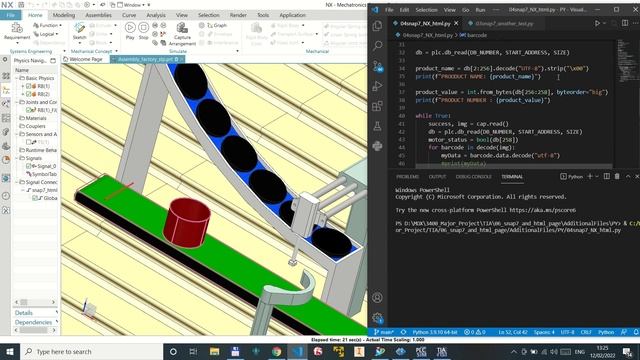Collapse the Sensors and Actuators folder
The width and height of the screenshot is (640, 360).
[x=17, y=134]
